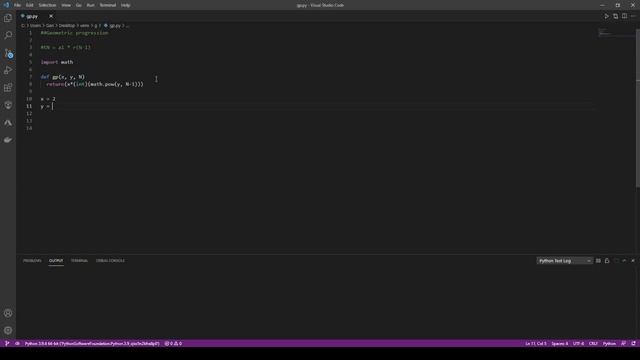Open the Search view in activity bar
640x360 pixels.
(8, 36)
